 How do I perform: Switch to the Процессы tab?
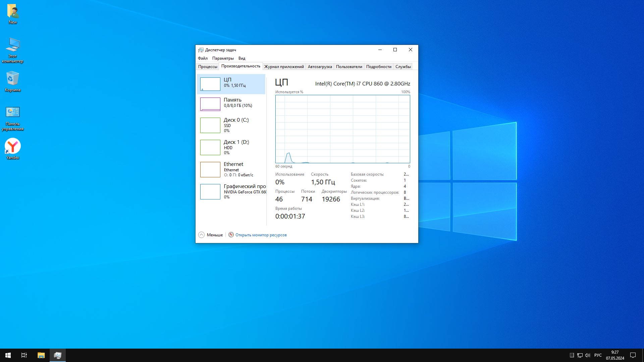pyautogui.click(x=208, y=67)
